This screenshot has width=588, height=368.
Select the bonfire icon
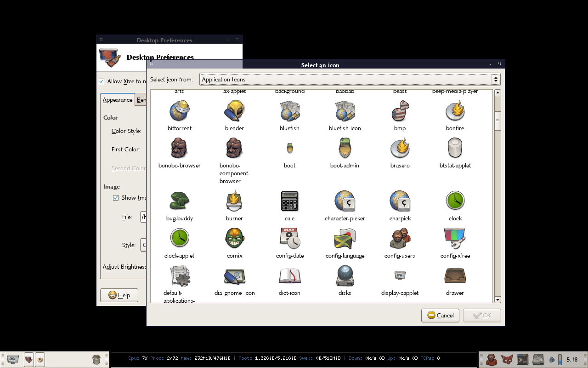tap(455, 111)
